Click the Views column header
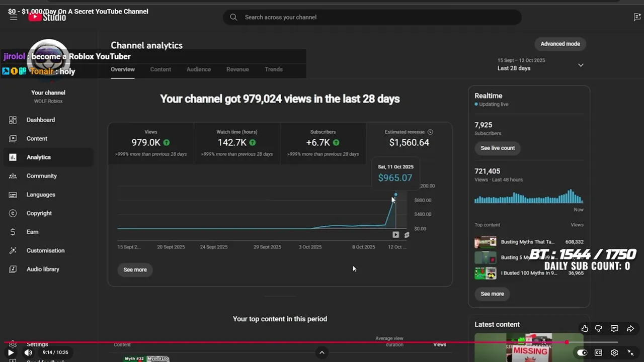The image size is (644, 362). click(x=440, y=344)
